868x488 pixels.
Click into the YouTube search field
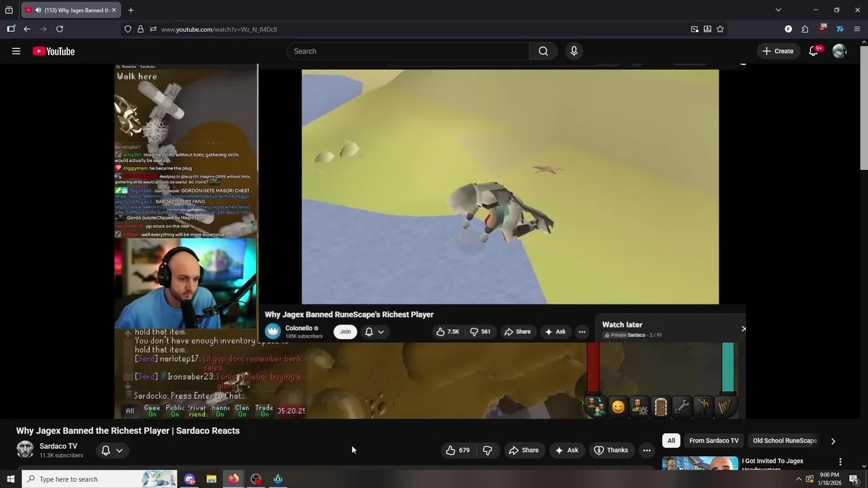click(409, 51)
